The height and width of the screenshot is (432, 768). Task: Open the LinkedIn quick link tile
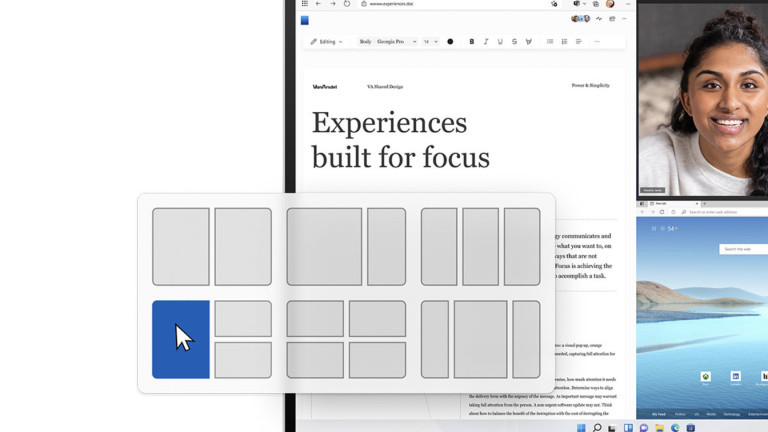735,377
